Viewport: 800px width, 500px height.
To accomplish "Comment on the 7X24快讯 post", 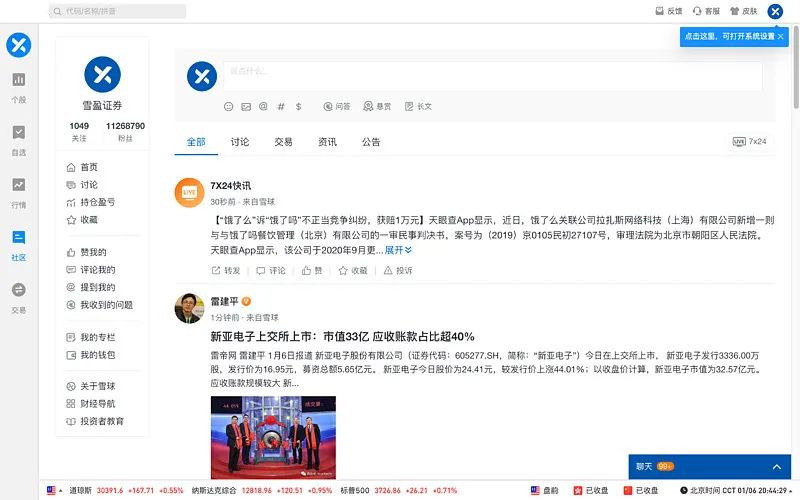I will coord(271,270).
